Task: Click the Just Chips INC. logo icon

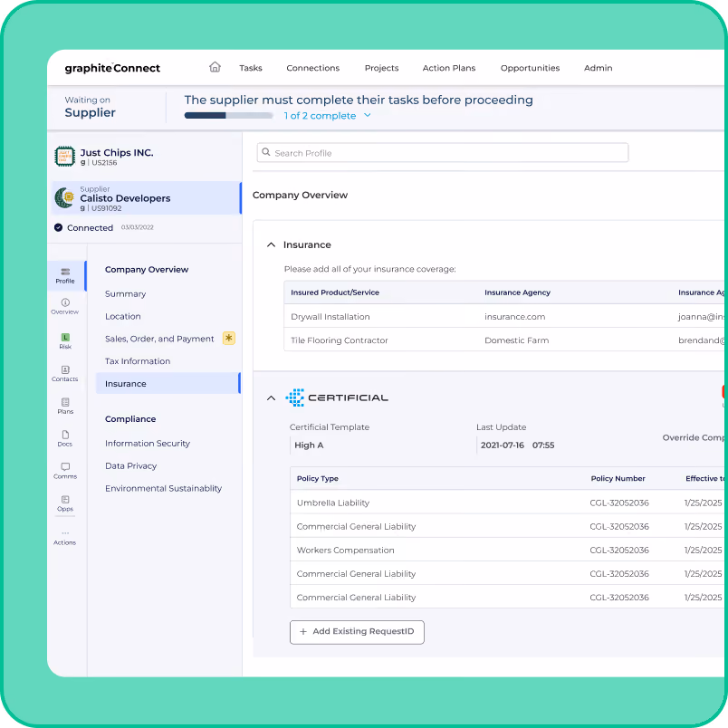Action: [65, 156]
